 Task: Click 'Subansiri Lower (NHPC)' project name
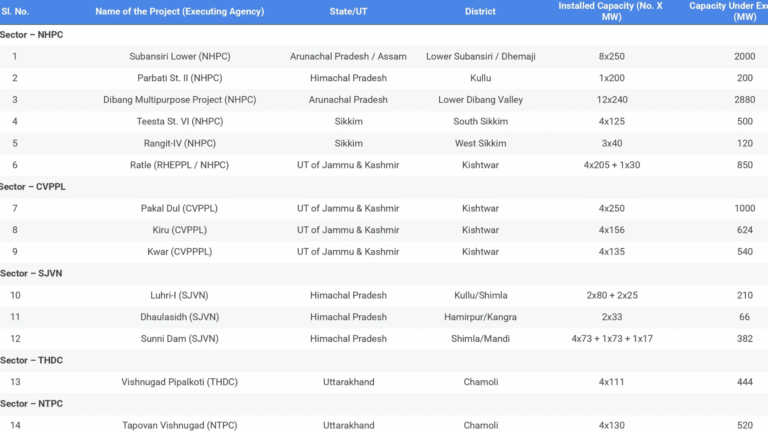180,56
